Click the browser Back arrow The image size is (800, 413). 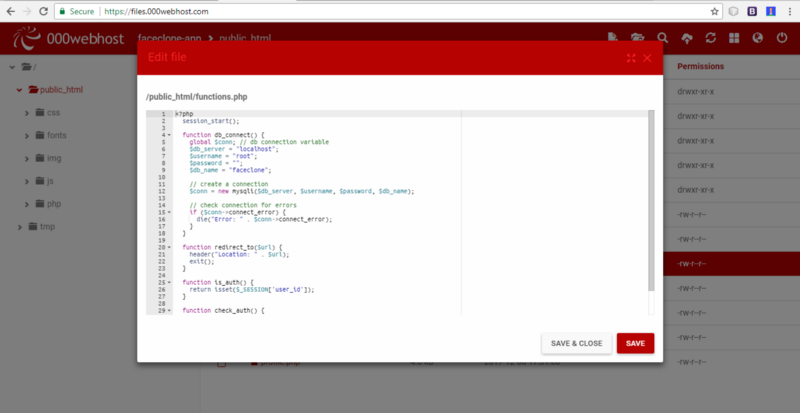tap(11, 11)
